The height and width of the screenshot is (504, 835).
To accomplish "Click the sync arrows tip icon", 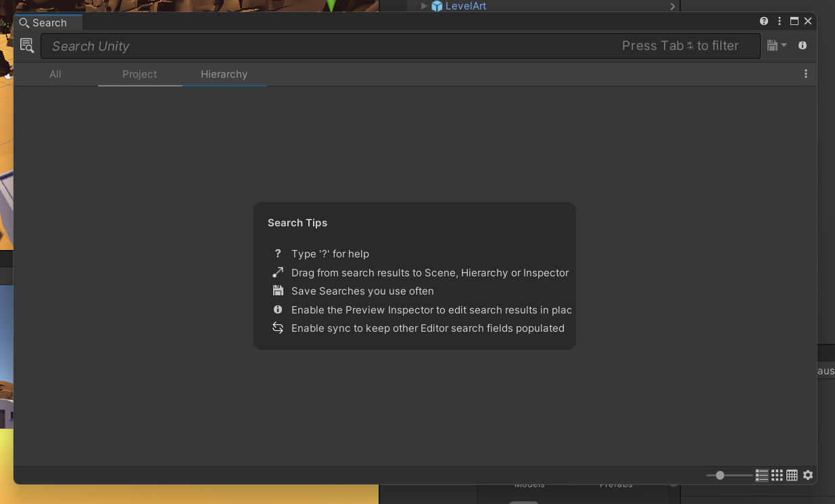I will tap(278, 328).
